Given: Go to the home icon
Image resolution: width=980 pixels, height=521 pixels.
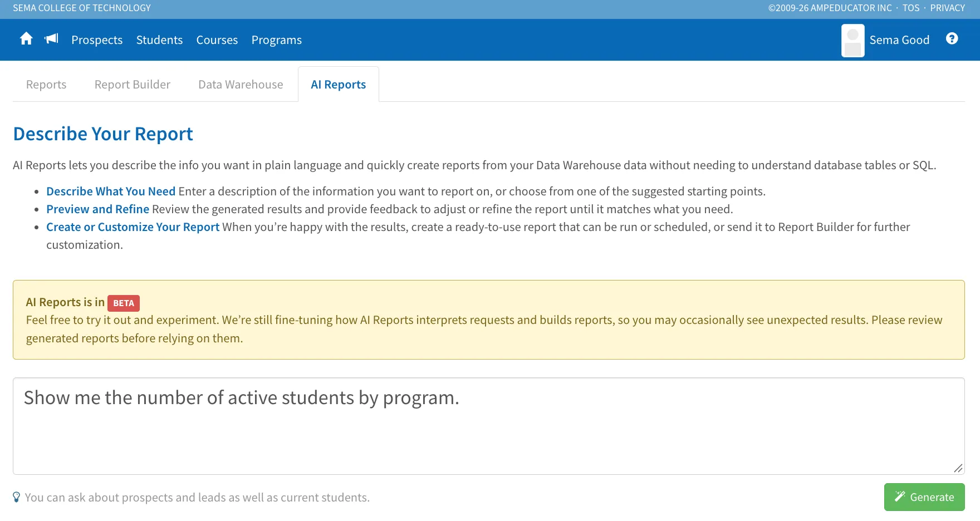Looking at the screenshot, I should pos(26,38).
